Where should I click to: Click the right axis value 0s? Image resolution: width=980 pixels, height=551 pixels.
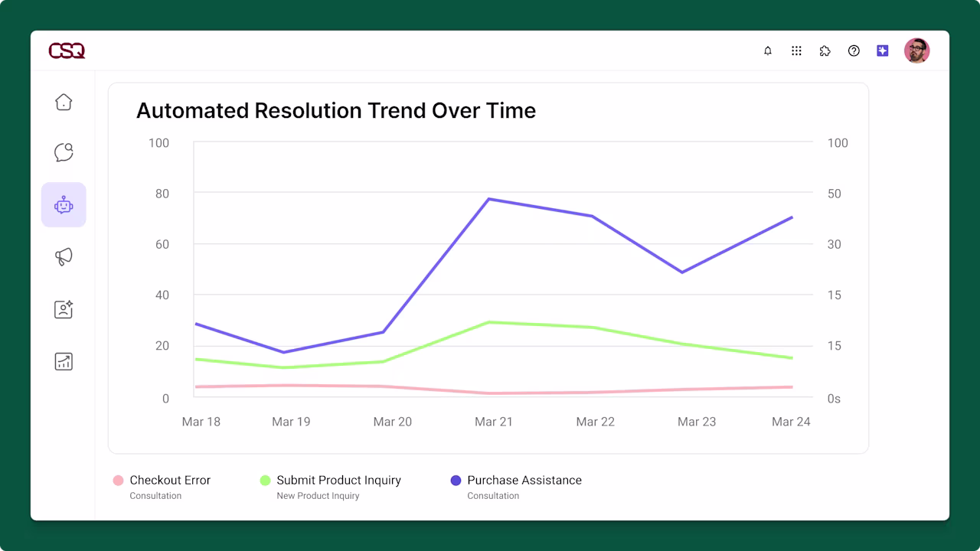(x=834, y=399)
